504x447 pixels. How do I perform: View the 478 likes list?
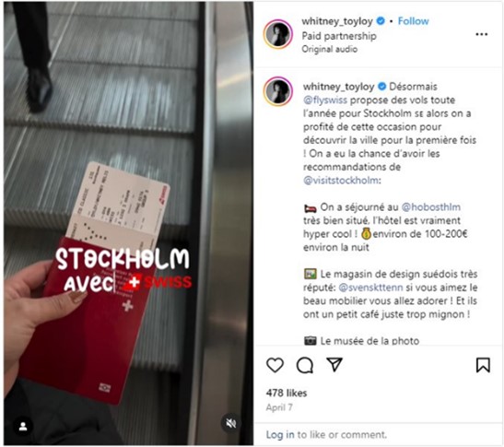(287, 393)
